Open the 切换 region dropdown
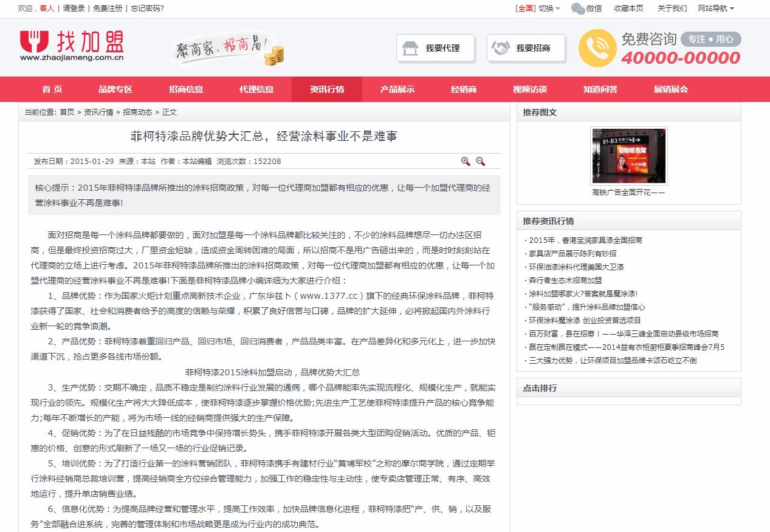 click(549, 9)
